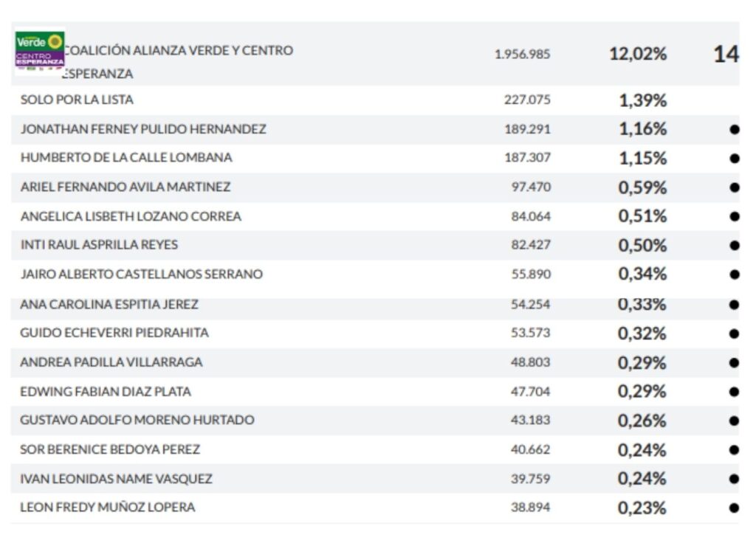
Task: Select the dot marker for Ariel Fernando Avila
Action: tap(734, 187)
